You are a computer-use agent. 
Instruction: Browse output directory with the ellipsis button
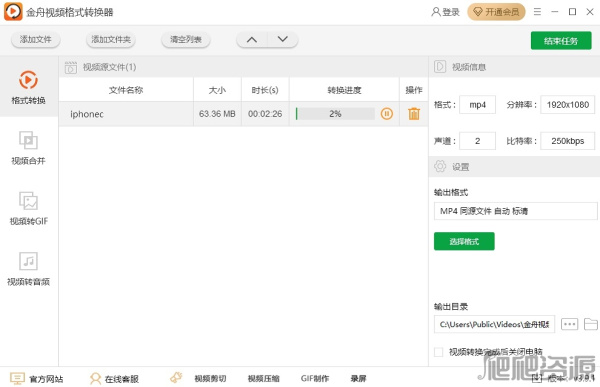(569, 324)
